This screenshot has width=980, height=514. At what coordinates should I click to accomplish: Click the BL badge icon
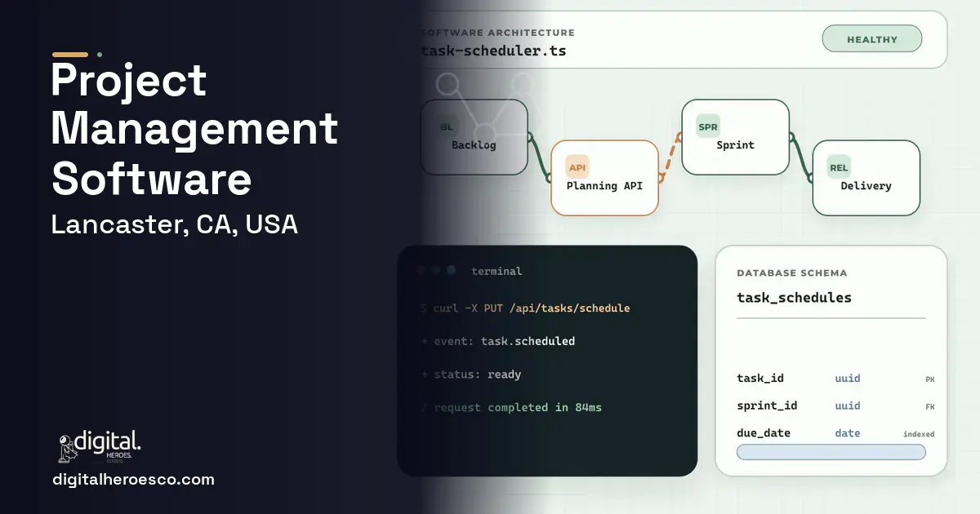click(x=447, y=127)
